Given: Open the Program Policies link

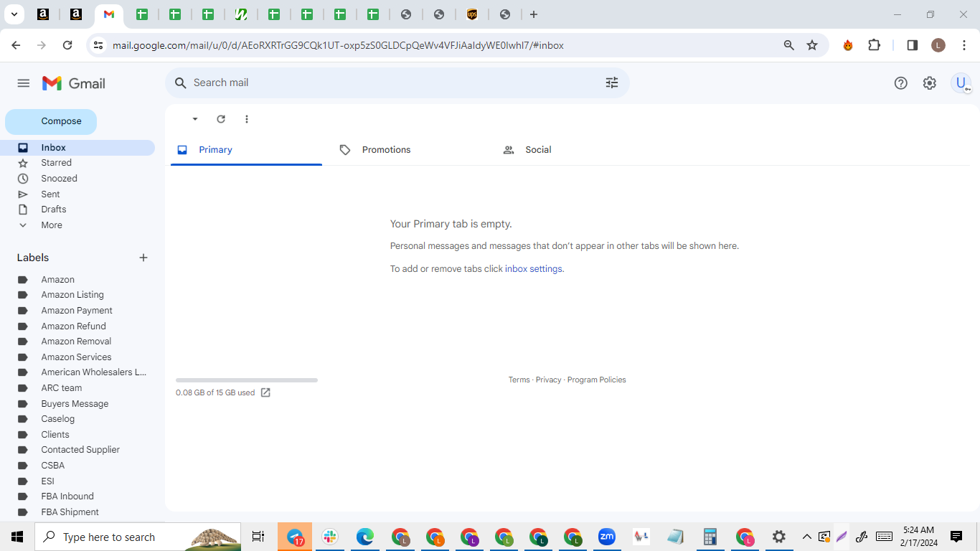Looking at the screenshot, I should (597, 380).
